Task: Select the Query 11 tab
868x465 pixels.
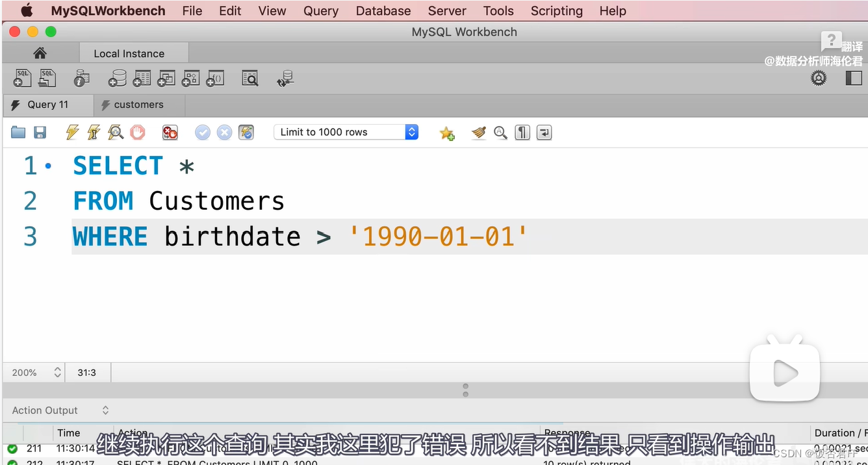Action: (x=47, y=105)
